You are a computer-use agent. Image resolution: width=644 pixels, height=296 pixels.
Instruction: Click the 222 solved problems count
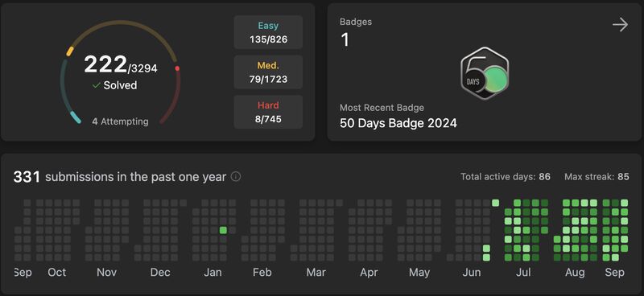105,64
